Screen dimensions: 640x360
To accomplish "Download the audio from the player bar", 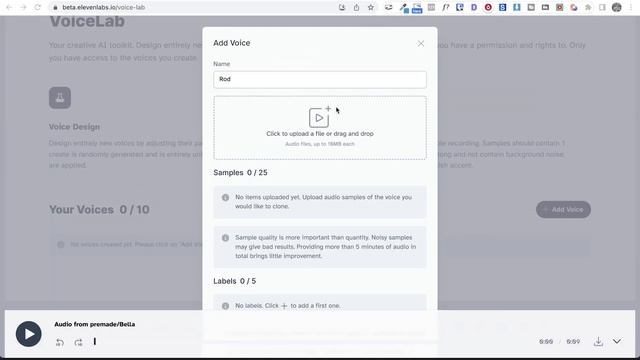I will coord(598,342).
